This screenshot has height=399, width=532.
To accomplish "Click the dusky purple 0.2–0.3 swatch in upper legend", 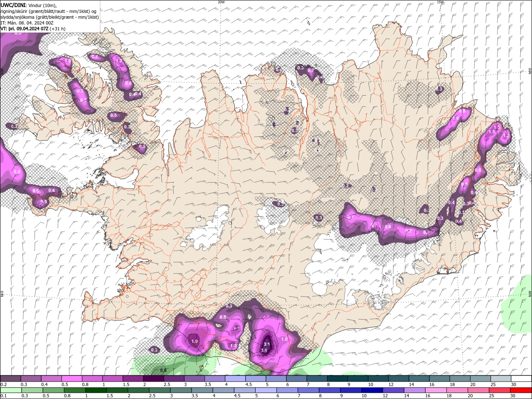I will click(x=10, y=379).
